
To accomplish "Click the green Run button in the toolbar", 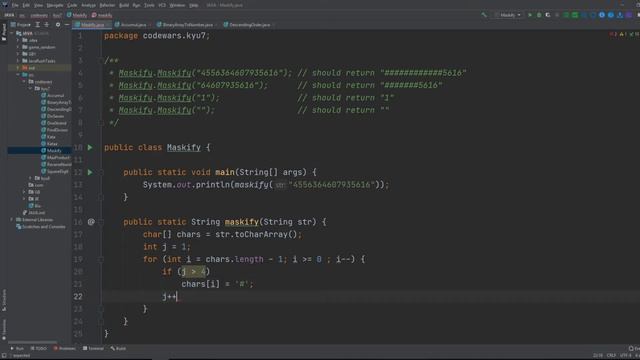I will (530, 15).
